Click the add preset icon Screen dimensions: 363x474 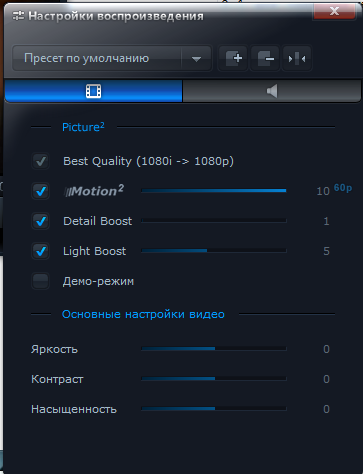233,58
